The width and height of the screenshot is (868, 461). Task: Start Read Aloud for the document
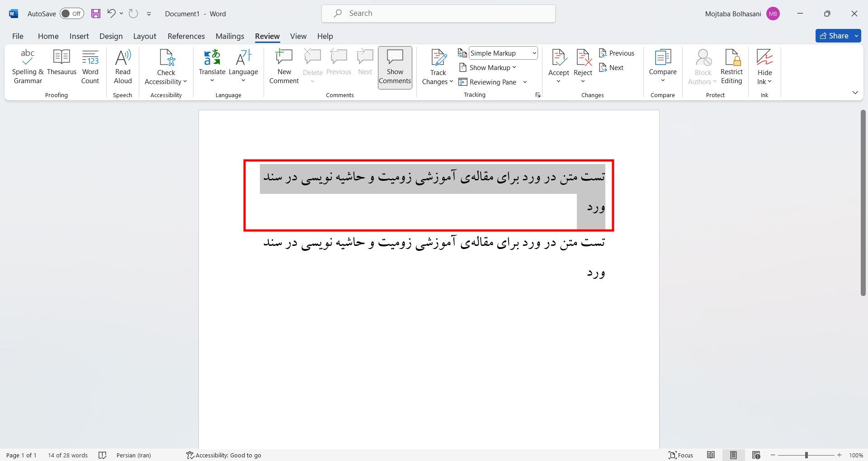[122, 67]
